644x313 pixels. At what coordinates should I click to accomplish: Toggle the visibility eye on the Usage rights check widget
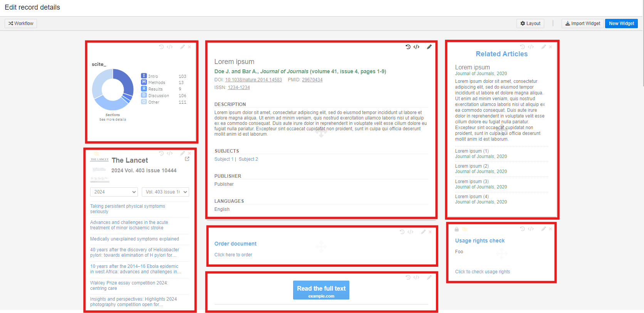point(465,229)
